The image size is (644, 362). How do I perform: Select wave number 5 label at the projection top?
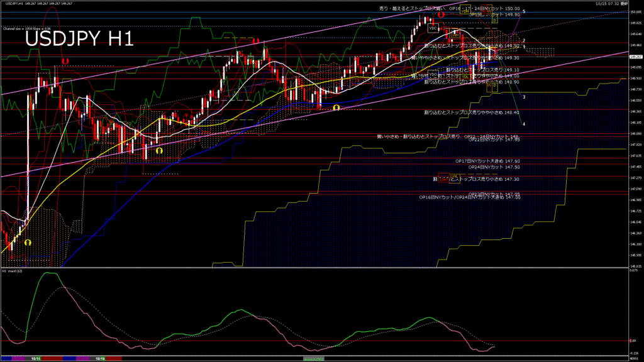[x=524, y=12]
